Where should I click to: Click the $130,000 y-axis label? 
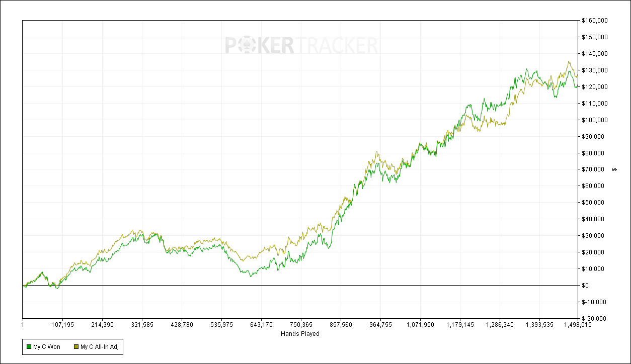click(x=594, y=70)
